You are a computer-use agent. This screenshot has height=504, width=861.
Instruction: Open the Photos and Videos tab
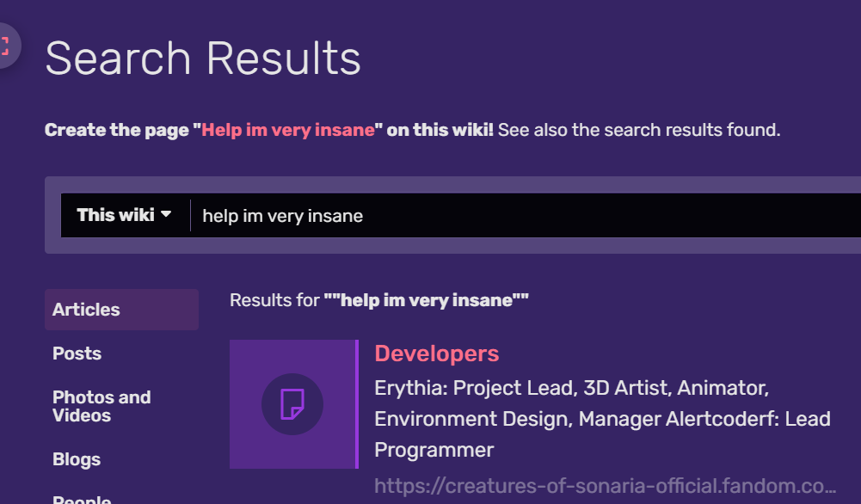[x=101, y=406]
